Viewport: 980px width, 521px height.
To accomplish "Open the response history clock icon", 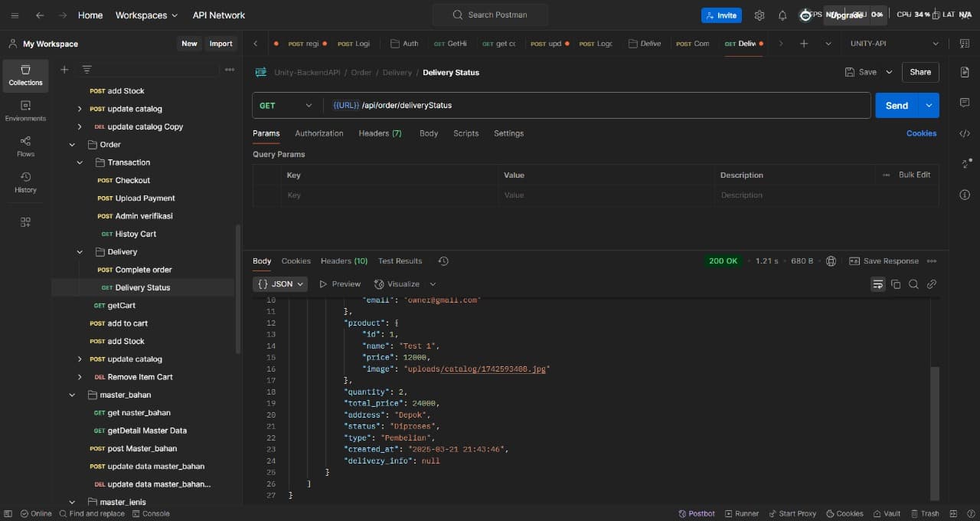I will (443, 261).
